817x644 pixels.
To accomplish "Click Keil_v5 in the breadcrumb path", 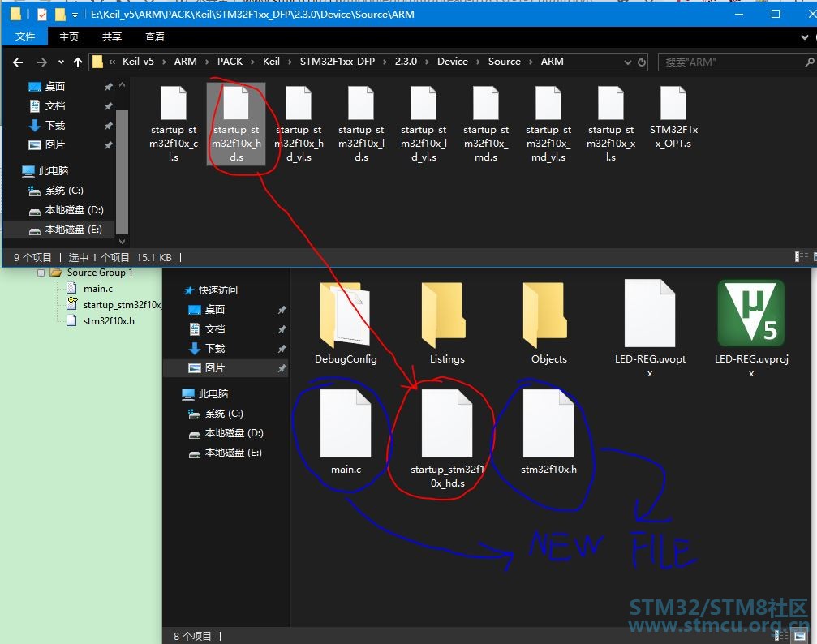I will tap(138, 62).
